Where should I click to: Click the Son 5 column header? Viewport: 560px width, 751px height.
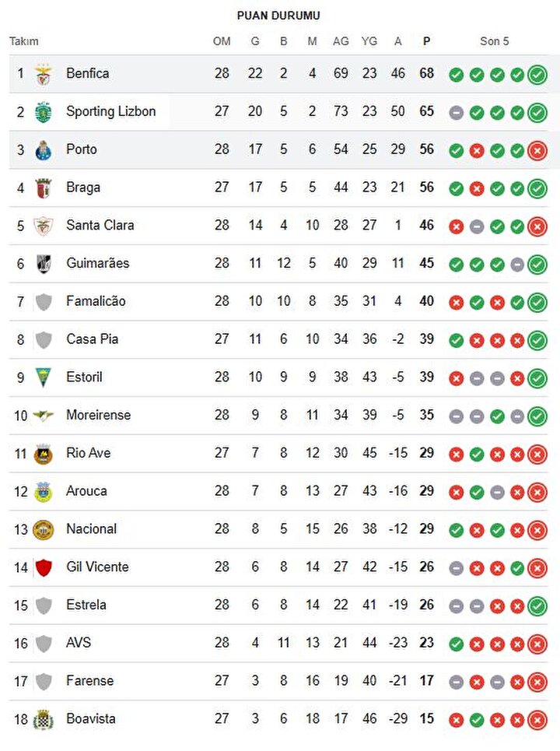[x=495, y=42]
